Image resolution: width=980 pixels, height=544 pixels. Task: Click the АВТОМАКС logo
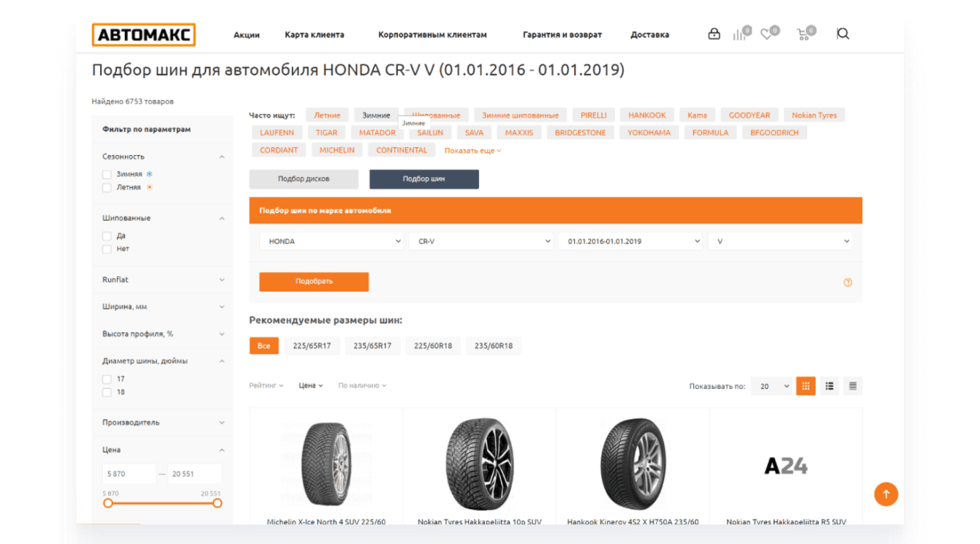[143, 34]
